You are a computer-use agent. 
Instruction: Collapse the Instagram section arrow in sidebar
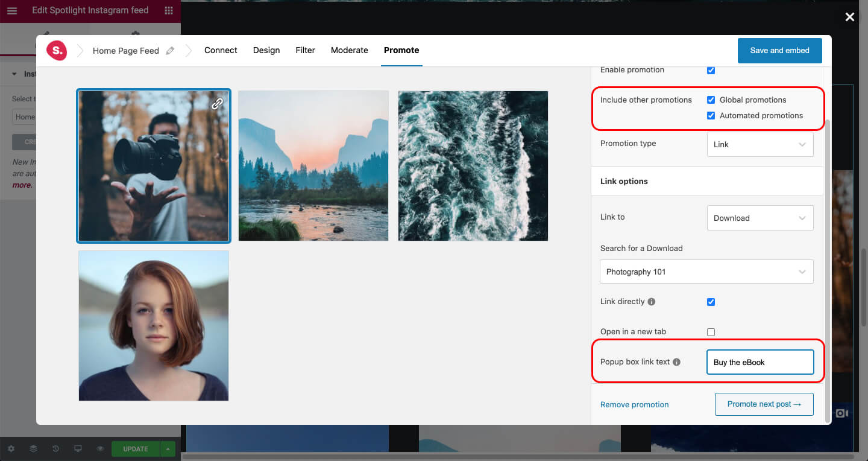[14, 74]
